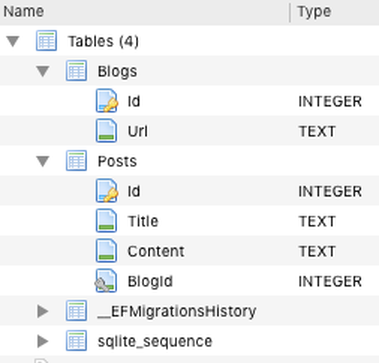This screenshot has height=363, width=379.
Task: Click the Posts table icon
Action: 76,161
